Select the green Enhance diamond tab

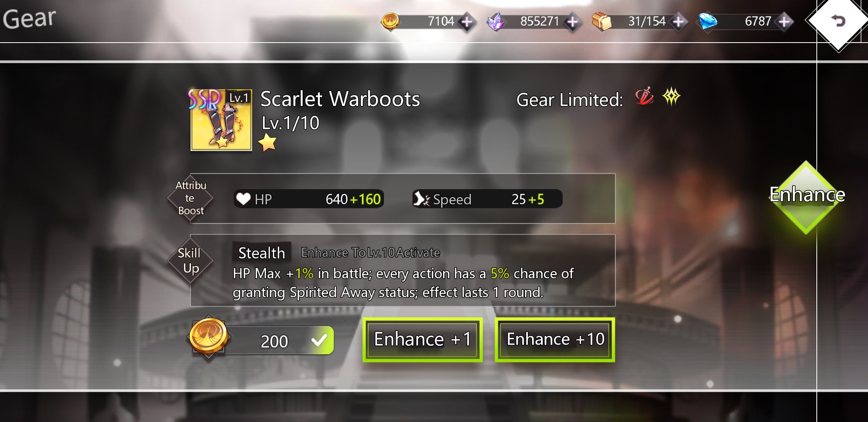pyautogui.click(x=807, y=197)
